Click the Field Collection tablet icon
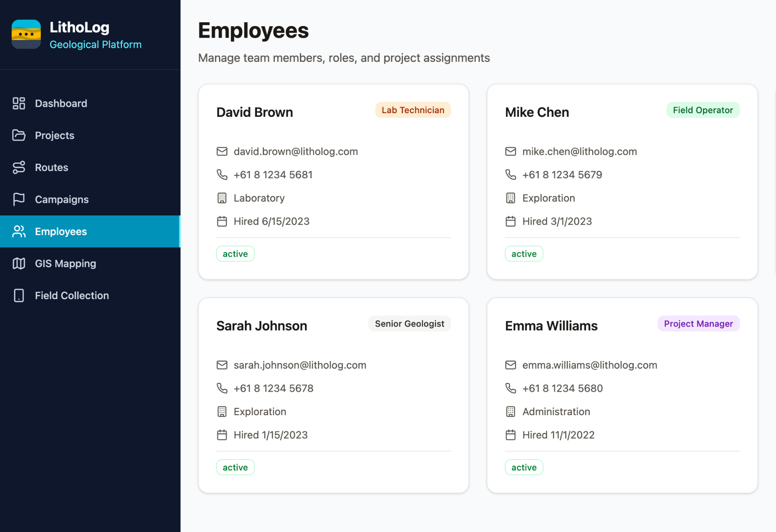 pyautogui.click(x=19, y=296)
